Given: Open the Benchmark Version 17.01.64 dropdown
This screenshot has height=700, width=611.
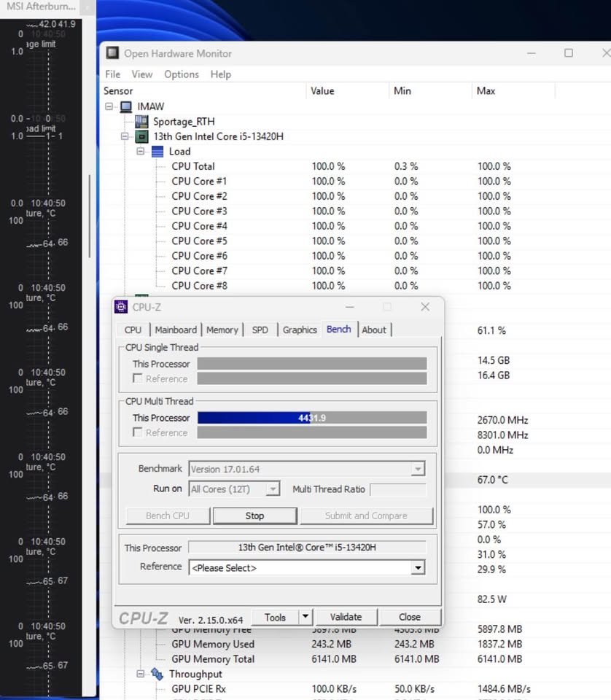Looking at the screenshot, I should (418, 468).
